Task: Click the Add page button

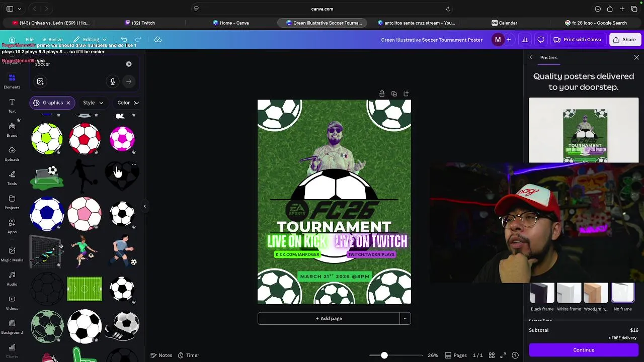Action: pos(329,318)
